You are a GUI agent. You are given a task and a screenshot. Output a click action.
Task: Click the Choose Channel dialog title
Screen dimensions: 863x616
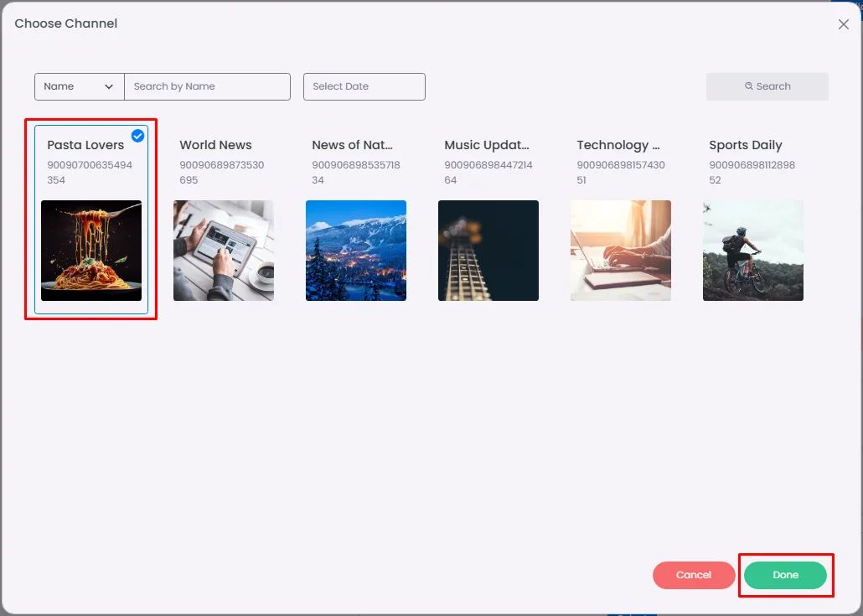point(66,23)
